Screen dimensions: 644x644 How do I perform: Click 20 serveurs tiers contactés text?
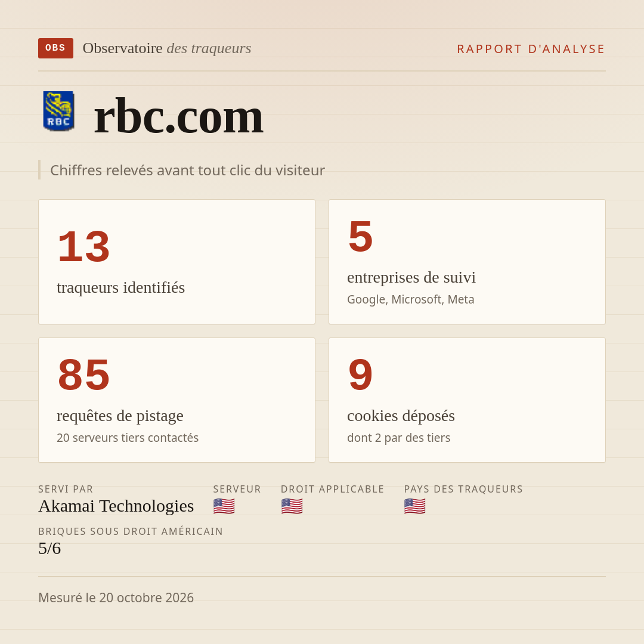128,438
